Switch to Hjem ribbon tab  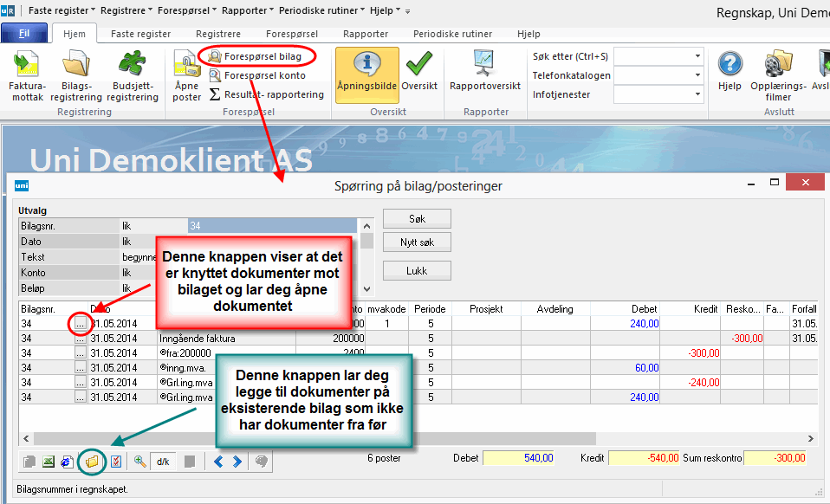75,34
